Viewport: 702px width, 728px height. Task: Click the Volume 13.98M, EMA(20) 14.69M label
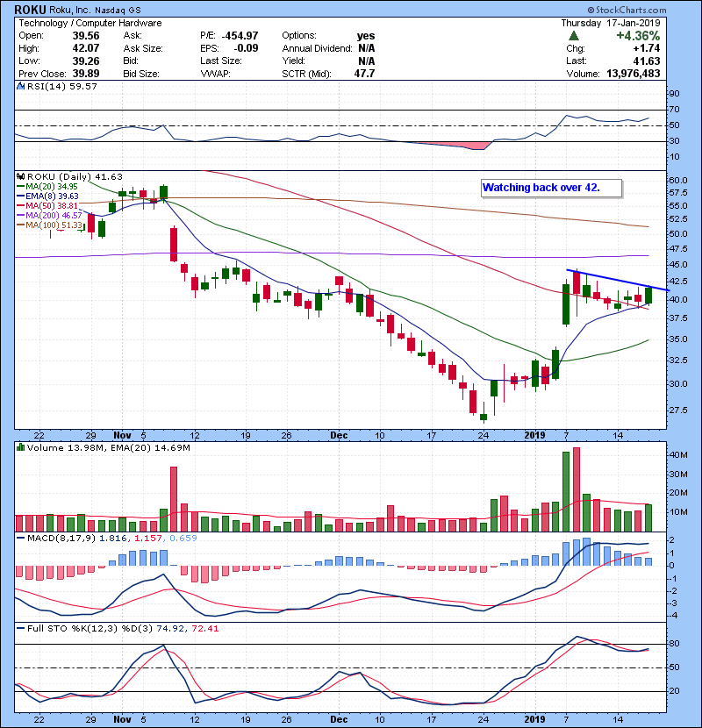coord(108,447)
